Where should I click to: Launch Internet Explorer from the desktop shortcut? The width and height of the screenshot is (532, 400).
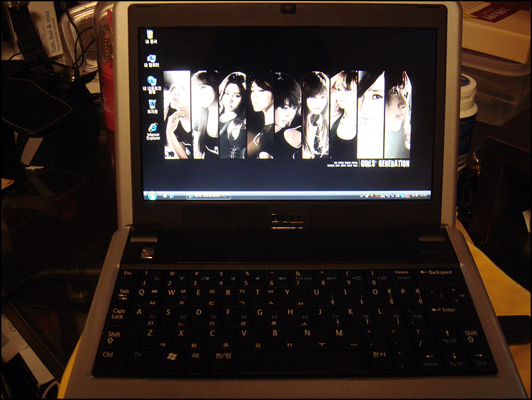[153, 131]
